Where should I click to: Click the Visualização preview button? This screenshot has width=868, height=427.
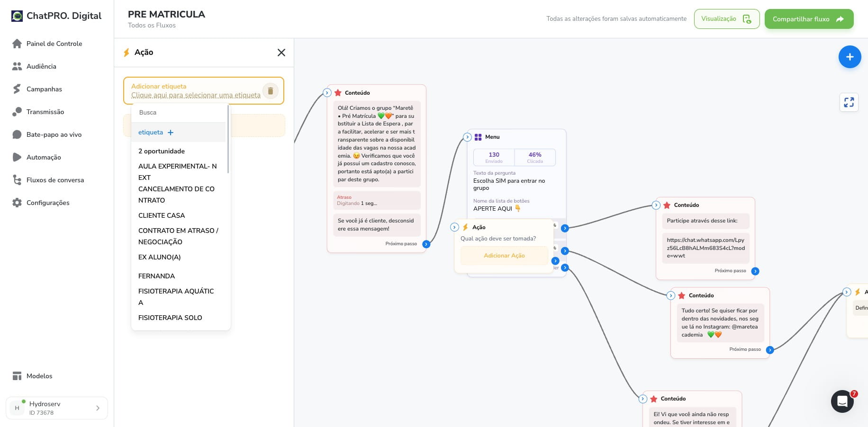coord(727,19)
